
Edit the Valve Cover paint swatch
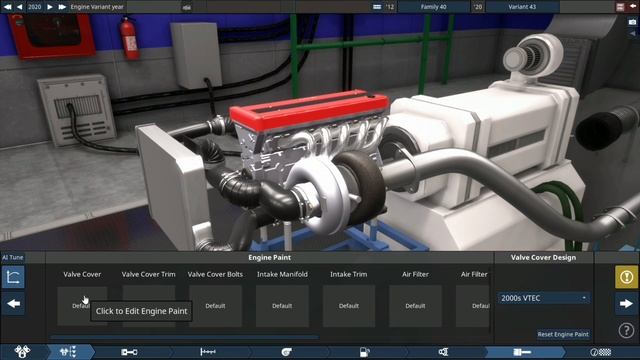click(82, 306)
